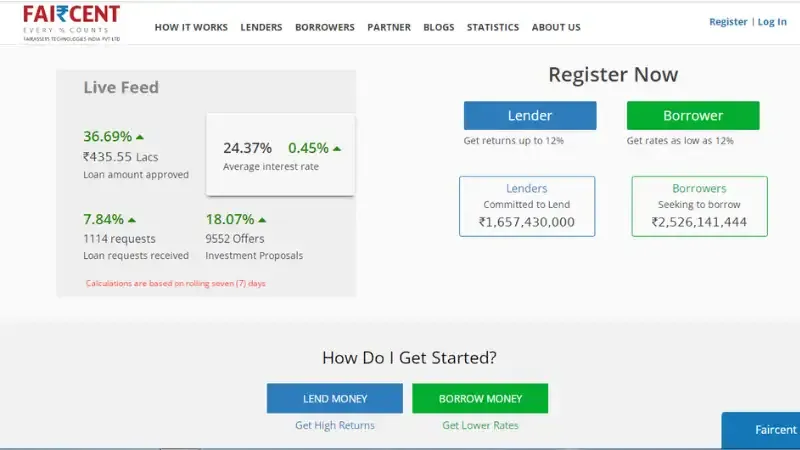Open the Borrowers menu item
This screenshot has height=450, width=800.
[324, 28]
